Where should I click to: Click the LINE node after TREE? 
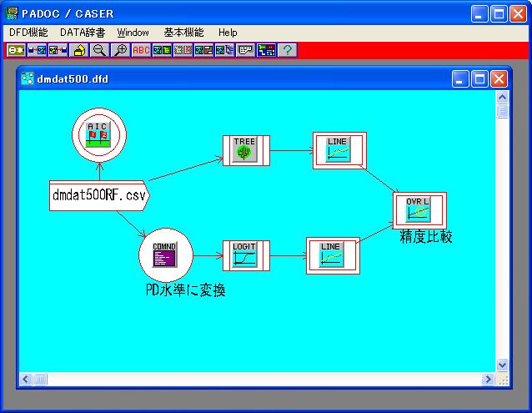(338, 150)
